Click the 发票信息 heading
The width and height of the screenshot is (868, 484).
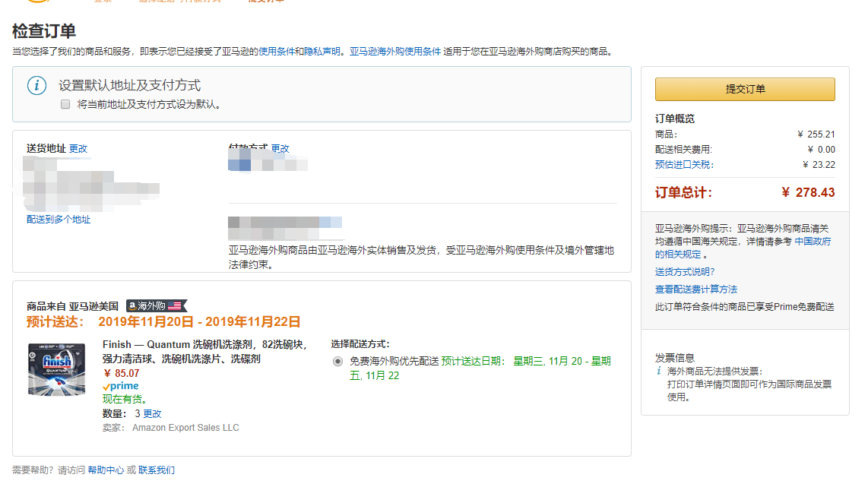pyautogui.click(x=675, y=358)
